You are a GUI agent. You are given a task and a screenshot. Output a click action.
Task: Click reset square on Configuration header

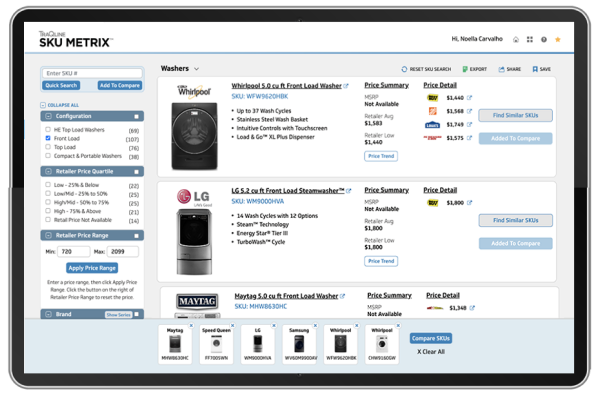click(137, 116)
